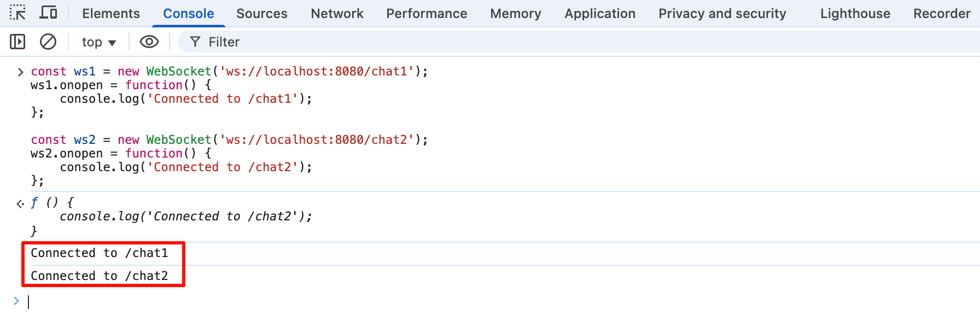The height and width of the screenshot is (315, 980).
Task: Go to the Memory tab
Action: (516, 14)
